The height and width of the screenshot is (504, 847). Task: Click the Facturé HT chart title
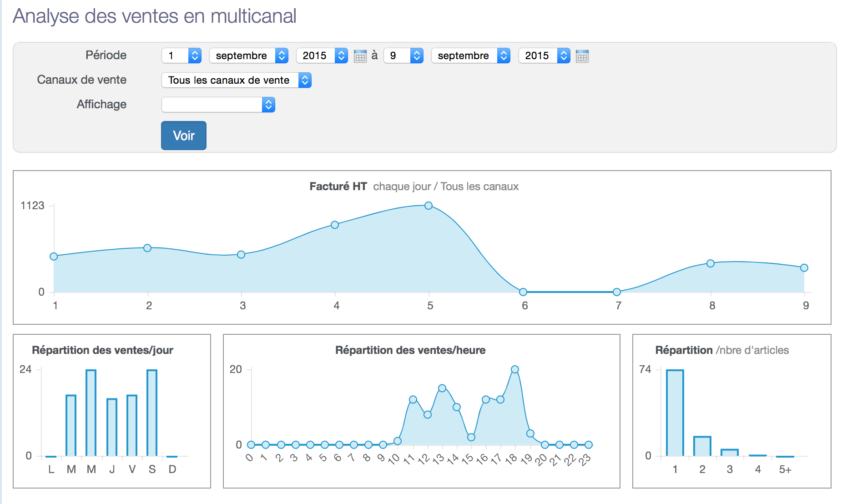pos(338,186)
